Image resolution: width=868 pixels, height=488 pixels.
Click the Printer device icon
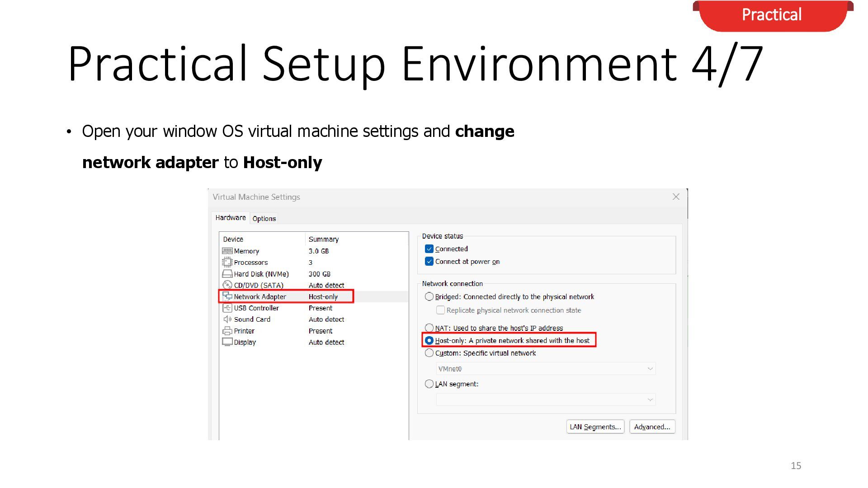coord(227,331)
